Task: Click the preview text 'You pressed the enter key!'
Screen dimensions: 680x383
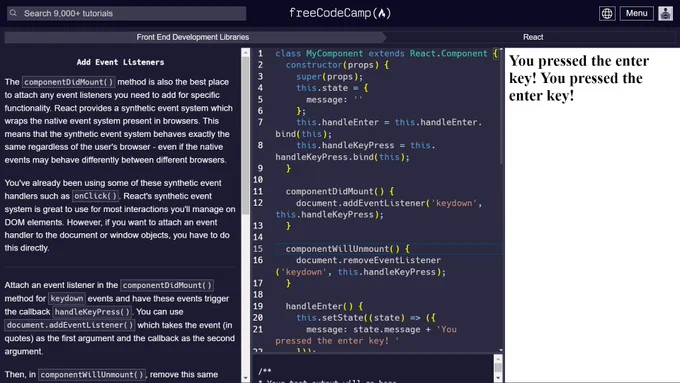Action: click(579, 78)
